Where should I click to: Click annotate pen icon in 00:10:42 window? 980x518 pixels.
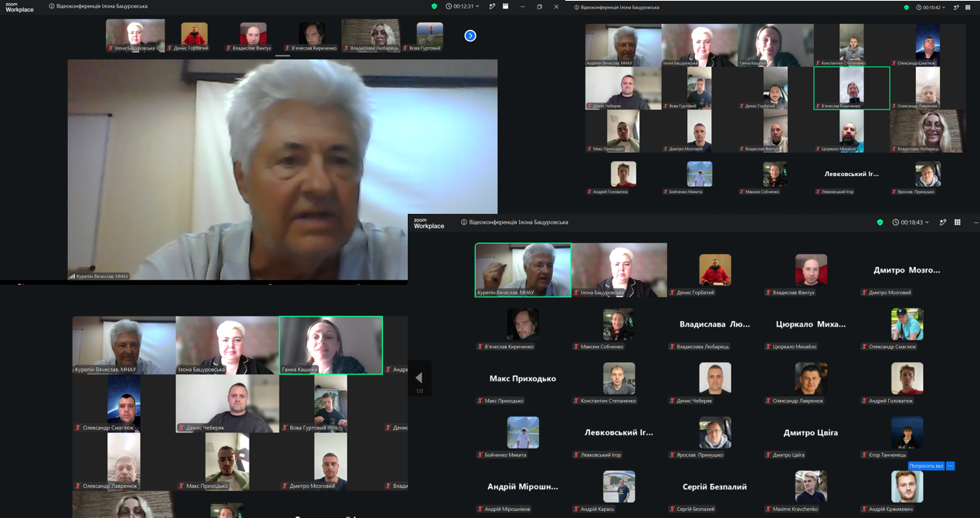pyautogui.click(x=957, y=8)
